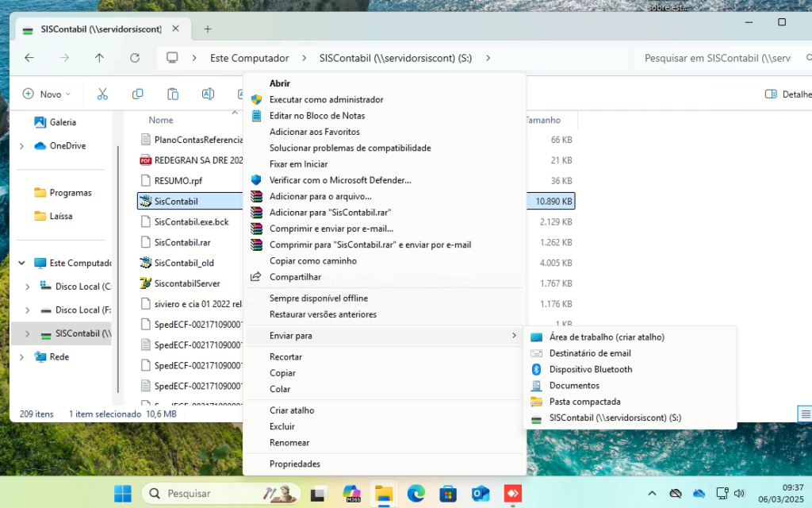The width and height of the screenshot is (812, 508).
Task: Go back with the left arrow
Action: tap(29, 58)
